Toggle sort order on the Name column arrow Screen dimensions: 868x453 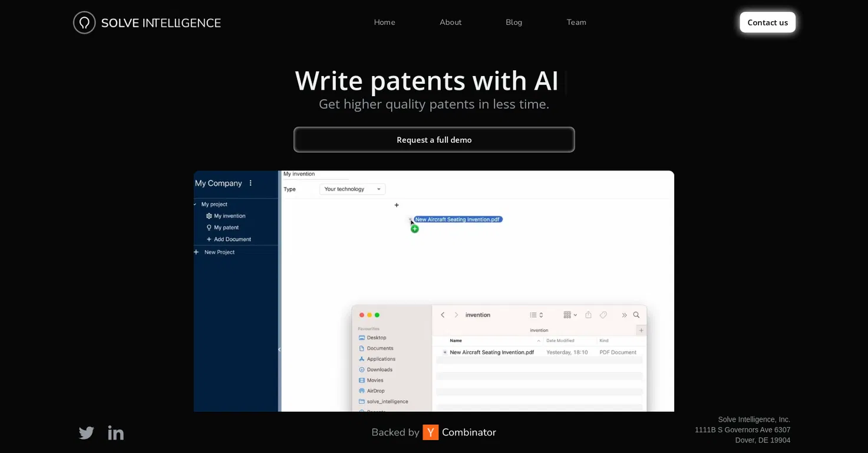539,341
